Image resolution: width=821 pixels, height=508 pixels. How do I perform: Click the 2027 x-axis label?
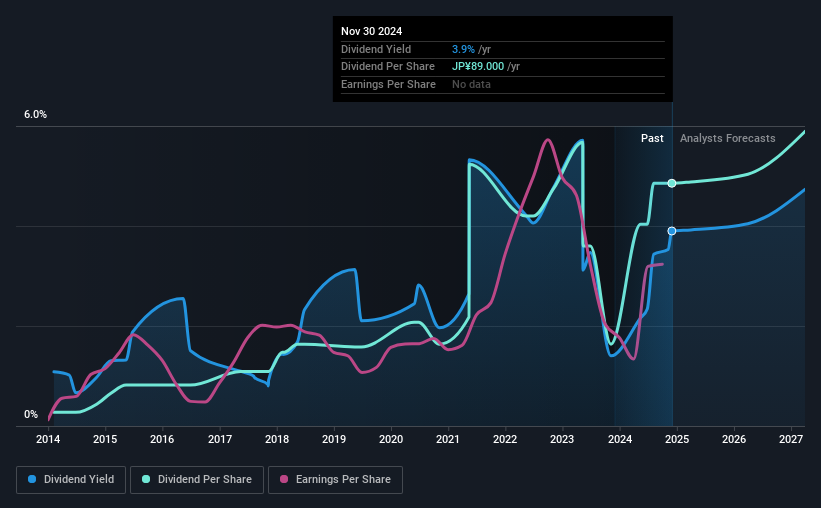pyautogui.click(x=791, y=439)
